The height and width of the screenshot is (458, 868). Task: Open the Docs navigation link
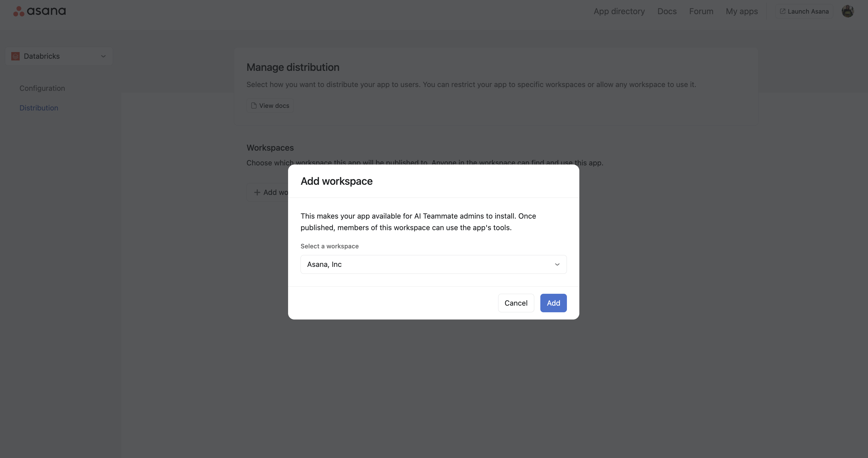click(667, 12)
